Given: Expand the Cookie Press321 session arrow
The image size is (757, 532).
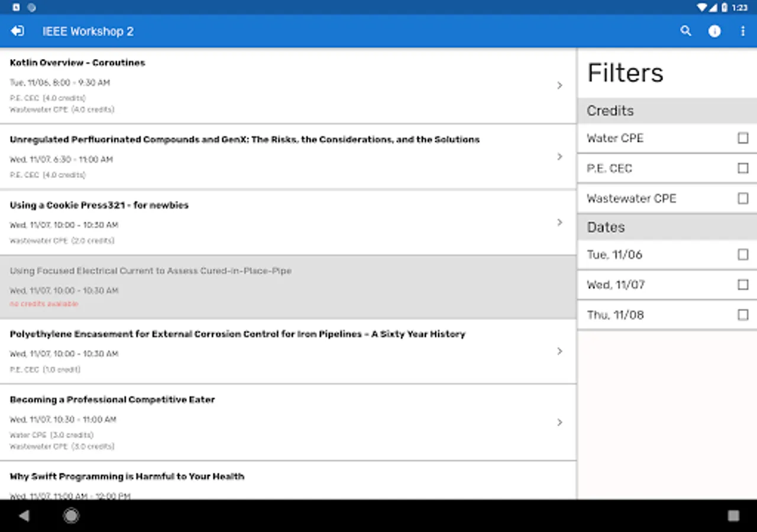Looking at the screenshot, I should [559, 222].
